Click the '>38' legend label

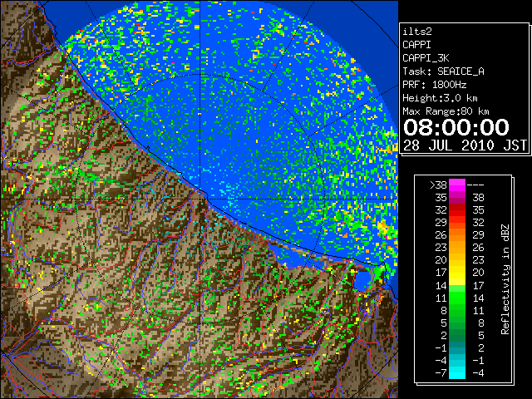click(438, 185)
